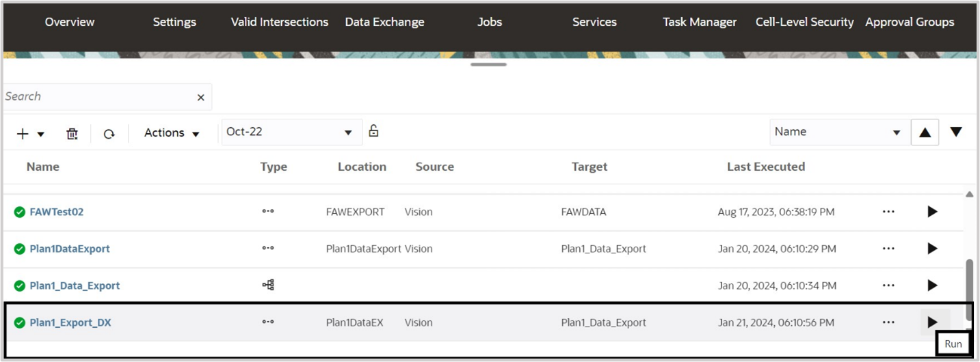
Task: Open the Plan1_Export_DX integration link
Action: click(70, 322)
